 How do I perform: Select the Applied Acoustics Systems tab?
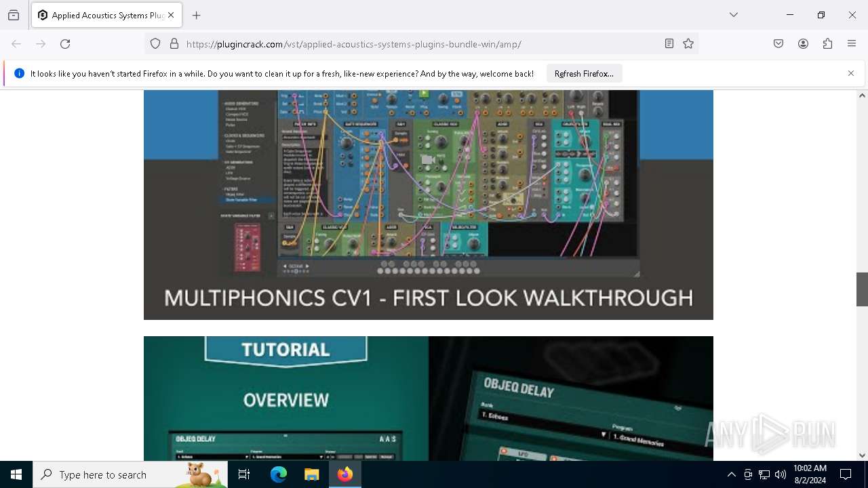pos(106,15)
